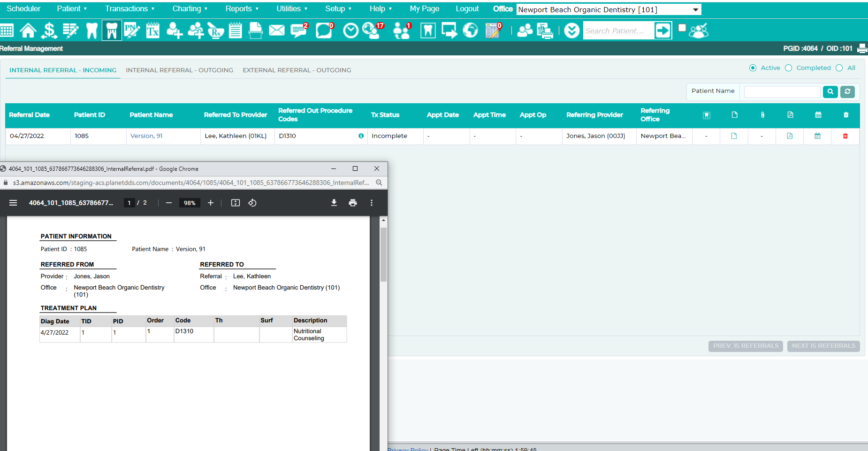Open calendar icon in referral row
This screenshot has width=868, height=451.
(818, 136)
